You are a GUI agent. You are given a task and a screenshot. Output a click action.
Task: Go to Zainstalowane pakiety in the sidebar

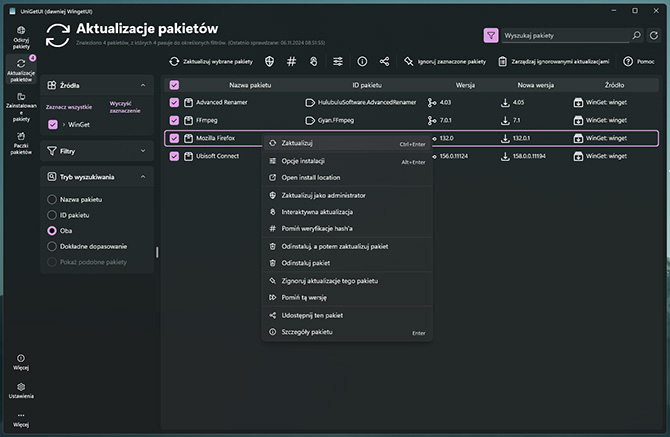21,107
